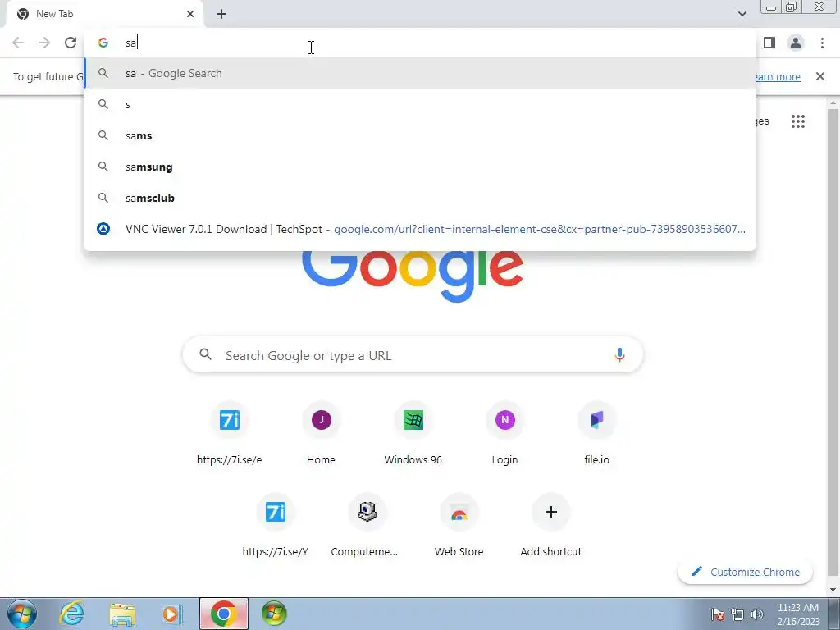Open Customize Chrome

pos(745,572)
